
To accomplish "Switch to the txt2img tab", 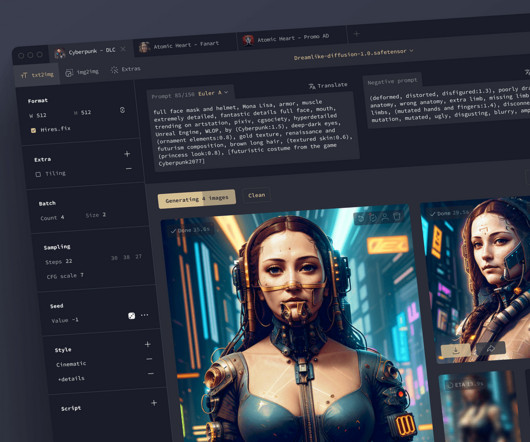I will [x=37, y=75].
